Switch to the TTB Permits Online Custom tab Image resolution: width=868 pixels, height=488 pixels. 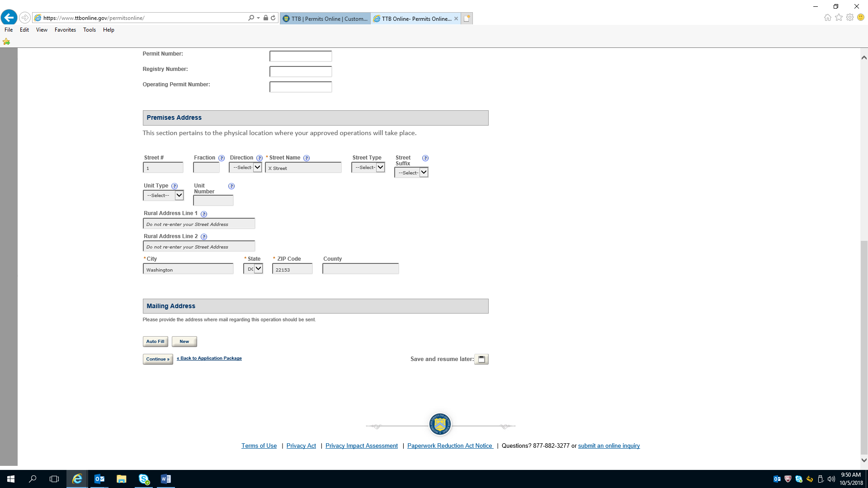click(325, 19)
